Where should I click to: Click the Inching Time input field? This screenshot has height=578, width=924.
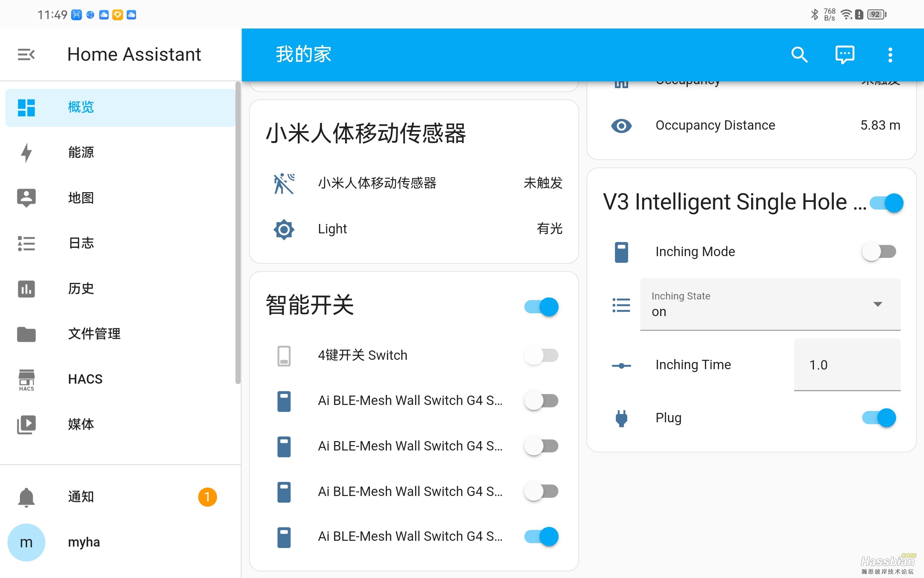click(847, 365)
